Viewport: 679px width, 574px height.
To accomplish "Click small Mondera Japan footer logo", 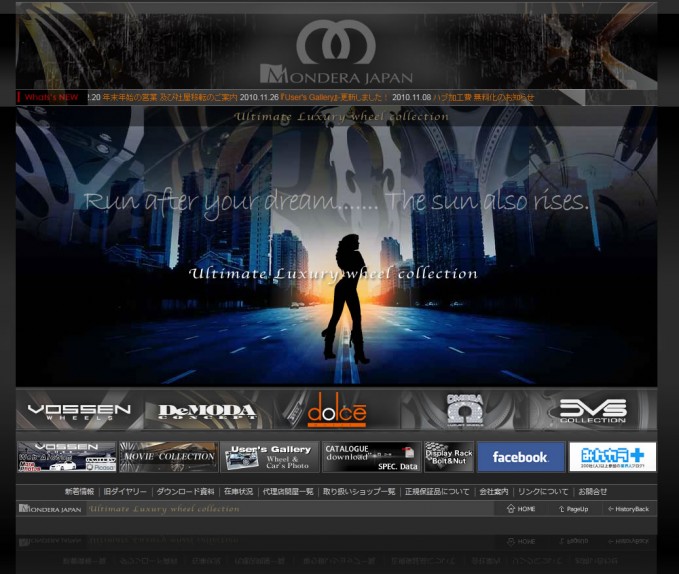I will tap(50, 509).
